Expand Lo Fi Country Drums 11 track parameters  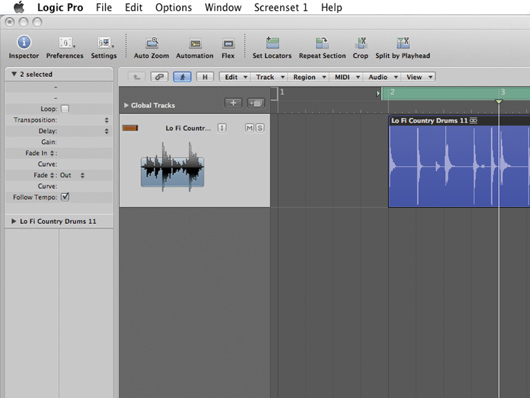[14, 221]
